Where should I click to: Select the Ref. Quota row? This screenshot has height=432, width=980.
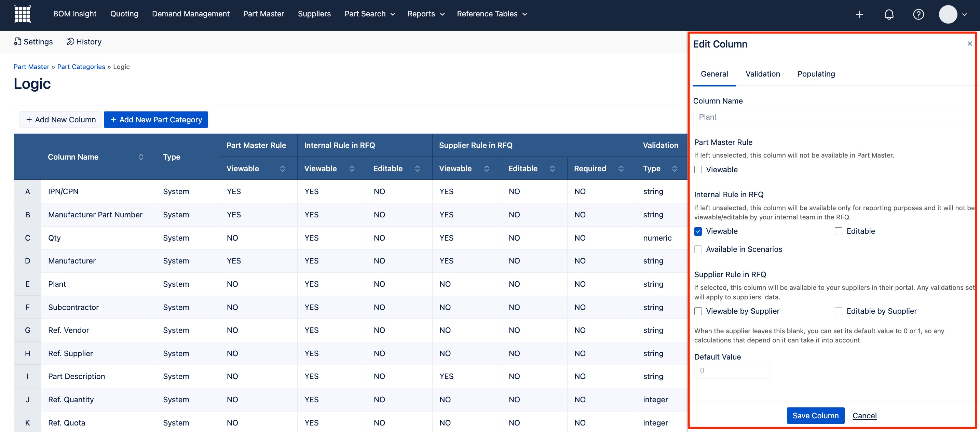coord(67,423)
